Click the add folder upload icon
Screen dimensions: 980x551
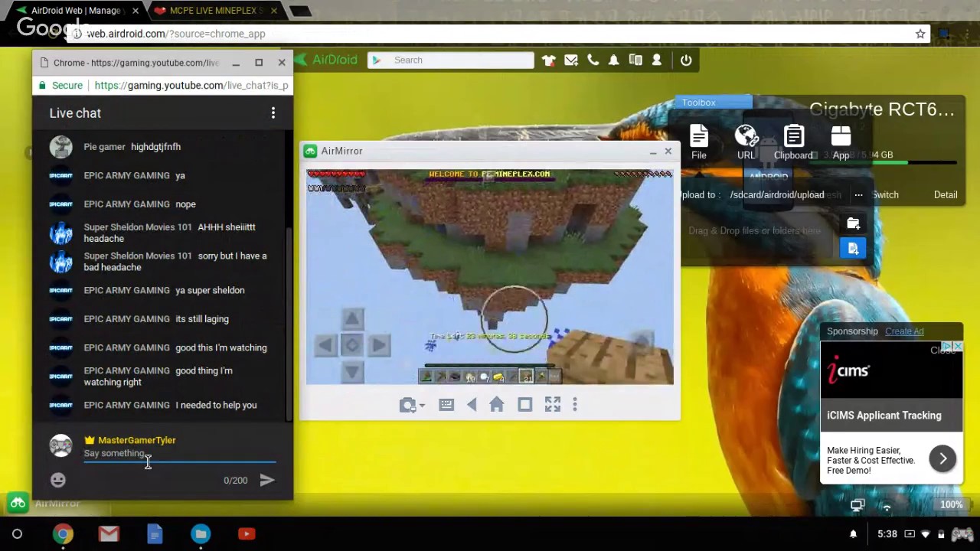[853, 223]
